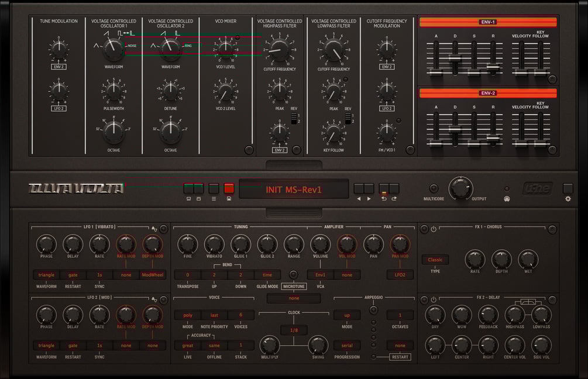Open the ENV-1 envelope model header
Screen dimensions: 588x379
[488, 22]
